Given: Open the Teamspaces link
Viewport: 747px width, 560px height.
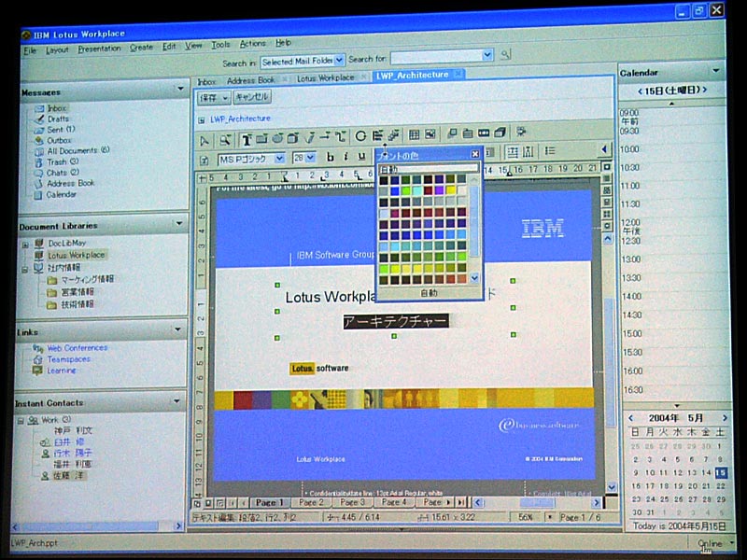Looking at the screenshot, I should coord(68,359).
